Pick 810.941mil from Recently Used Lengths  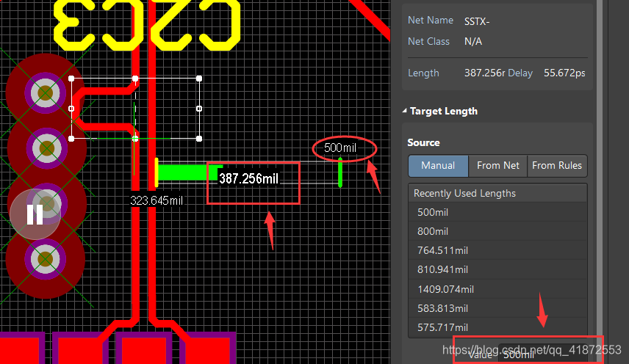tap(497, 270)
